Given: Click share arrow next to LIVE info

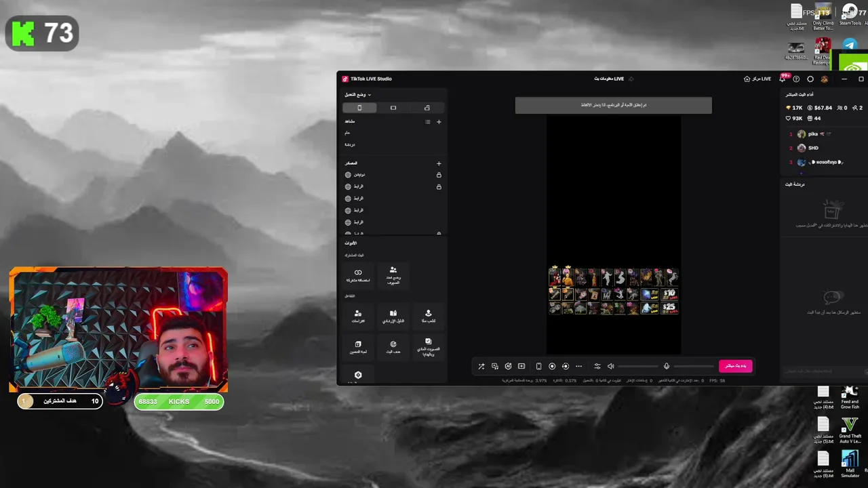Looking at the screenshot, I should click(x=631, y=79).
